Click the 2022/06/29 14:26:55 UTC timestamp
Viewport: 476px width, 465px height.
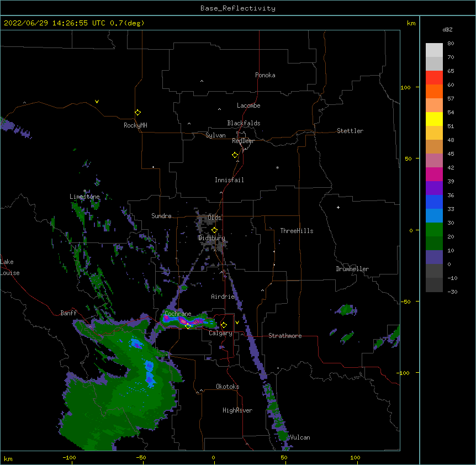point(55,23)
